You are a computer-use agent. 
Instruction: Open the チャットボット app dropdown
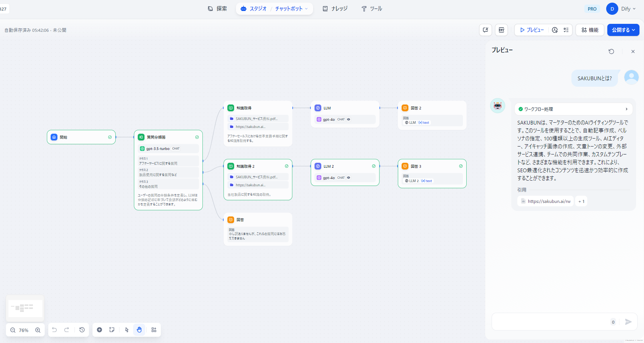pos(292,9)
